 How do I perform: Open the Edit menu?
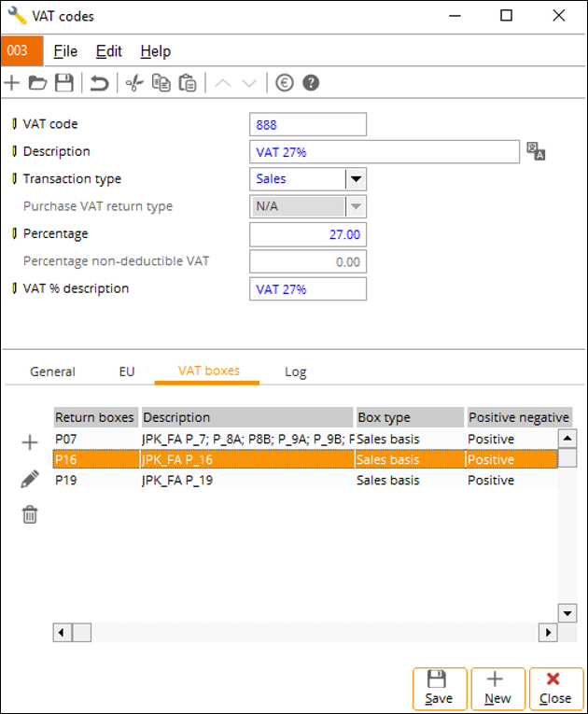click(109, 51)
